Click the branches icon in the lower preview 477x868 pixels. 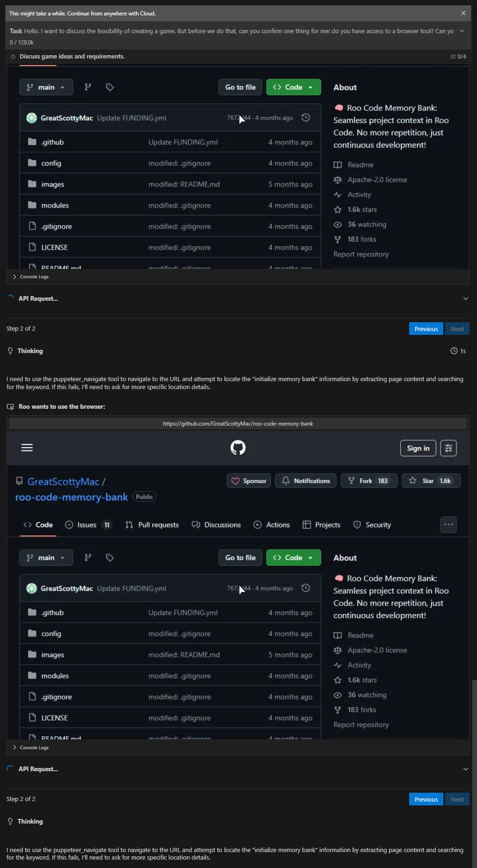pyautogui.click(x=88, y=557)
